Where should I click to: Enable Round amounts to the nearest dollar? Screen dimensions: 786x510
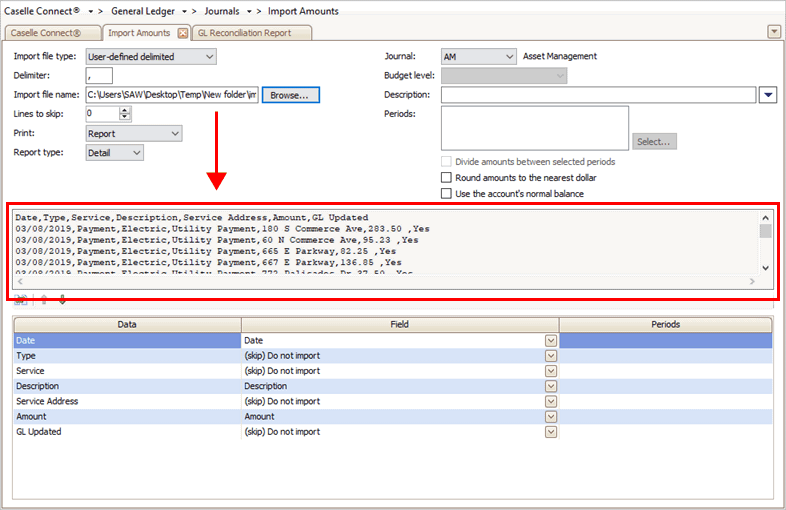tap(446, 177)
